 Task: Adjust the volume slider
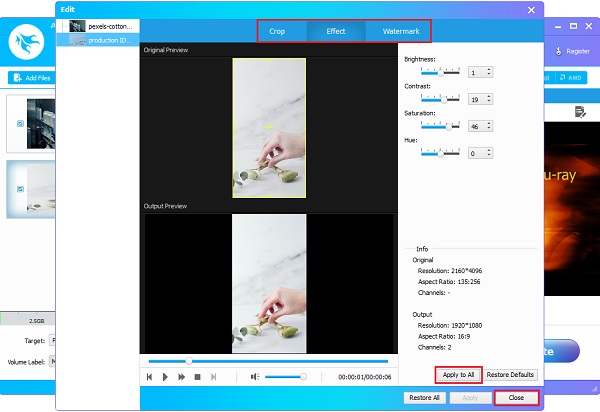point(286,377)
